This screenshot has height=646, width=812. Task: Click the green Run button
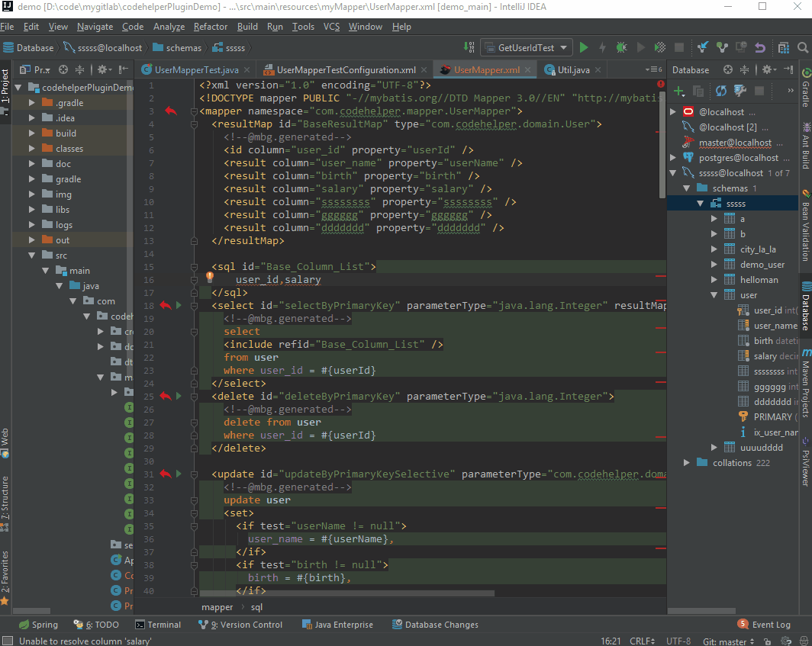click(x=584, y=47)
